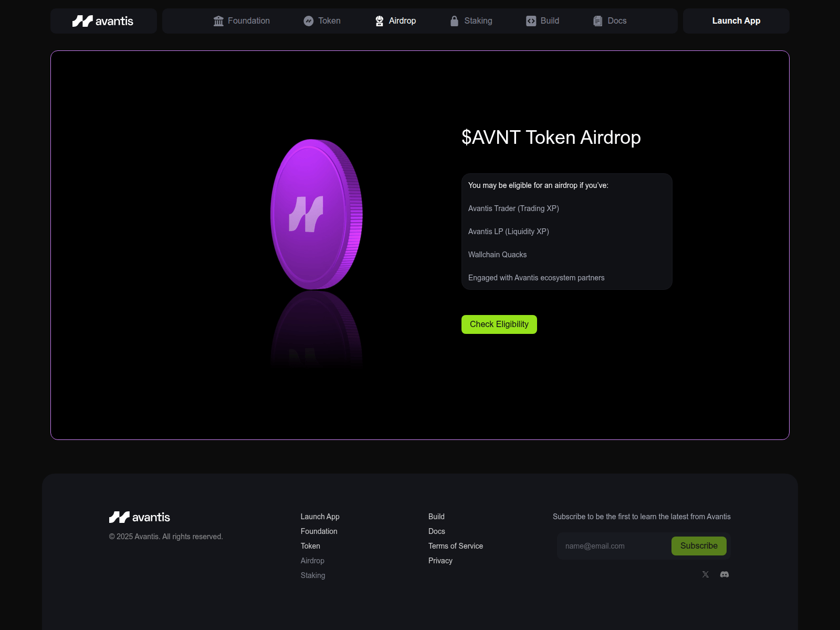The width and height of the screenshot is (840, 630).
Task: Open the Privacy footer link
Action: click(x=440, y=561)
